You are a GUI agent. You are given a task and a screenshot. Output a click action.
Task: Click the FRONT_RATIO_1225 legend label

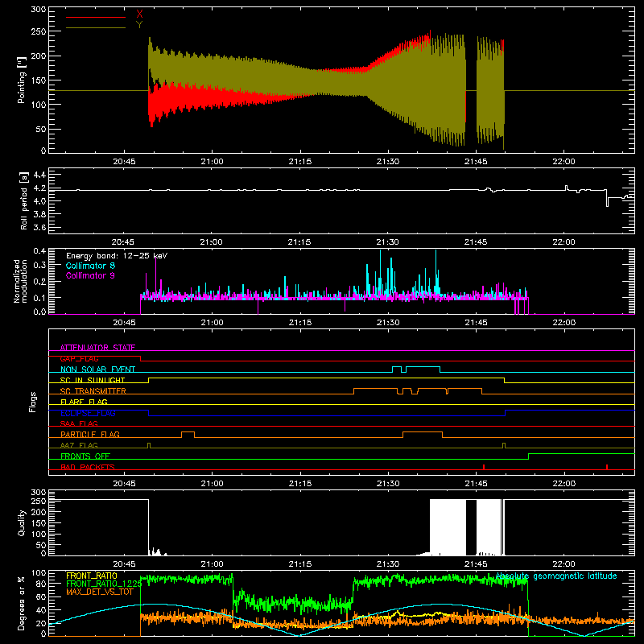pos(104,584)
